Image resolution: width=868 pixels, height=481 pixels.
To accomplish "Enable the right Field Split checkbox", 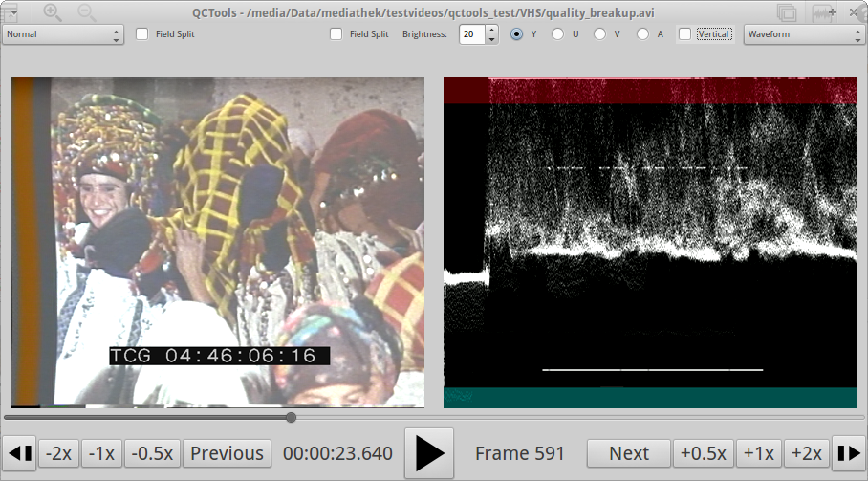I will click(336, 34).
